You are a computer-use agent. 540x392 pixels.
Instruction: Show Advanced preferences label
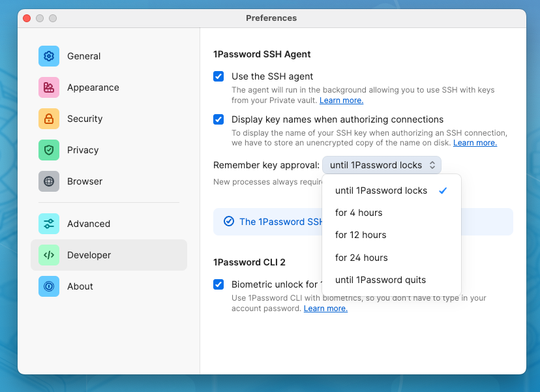tap(89, 224)
